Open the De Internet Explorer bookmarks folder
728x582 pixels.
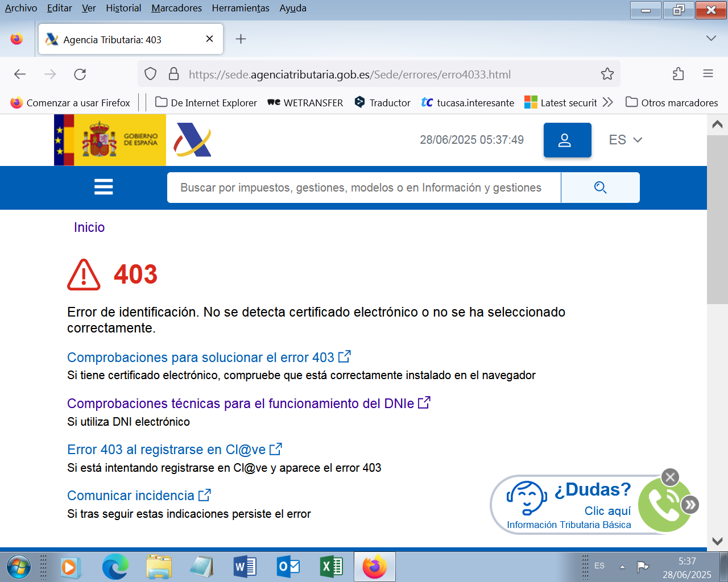[x=206, y=103]
